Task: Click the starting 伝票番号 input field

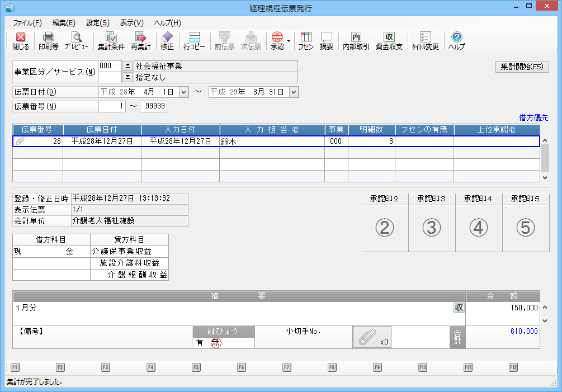Action: pyautogui.click(x=112, y=106)
